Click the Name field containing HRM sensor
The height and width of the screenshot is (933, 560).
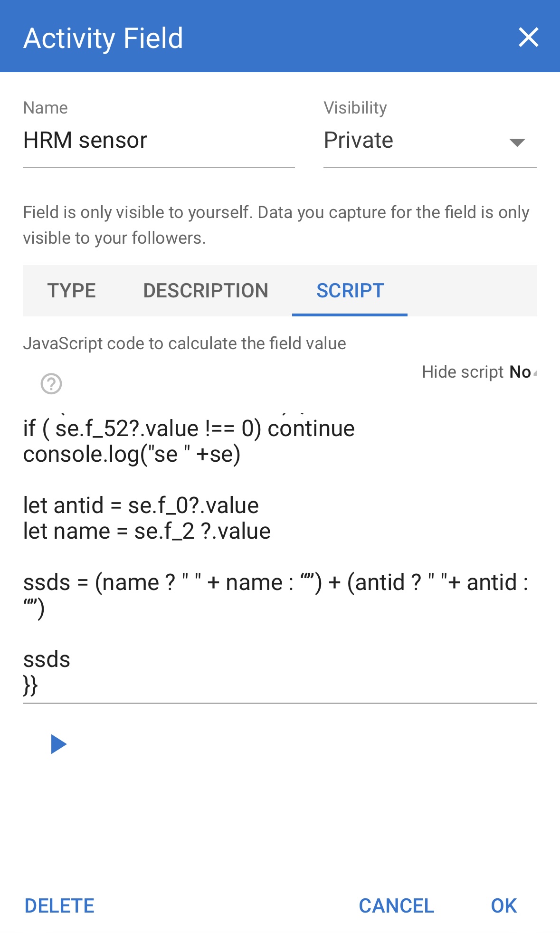(158, 141)
